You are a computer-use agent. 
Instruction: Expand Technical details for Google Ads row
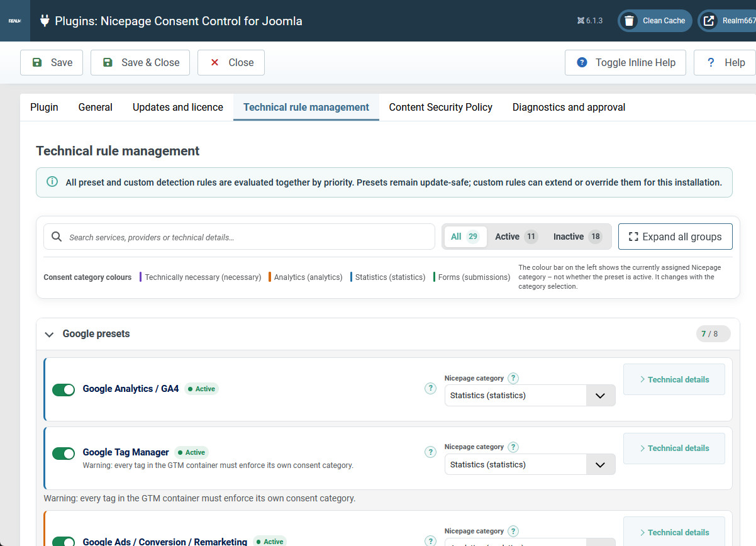pyautogui.click(x=674, y=532)
